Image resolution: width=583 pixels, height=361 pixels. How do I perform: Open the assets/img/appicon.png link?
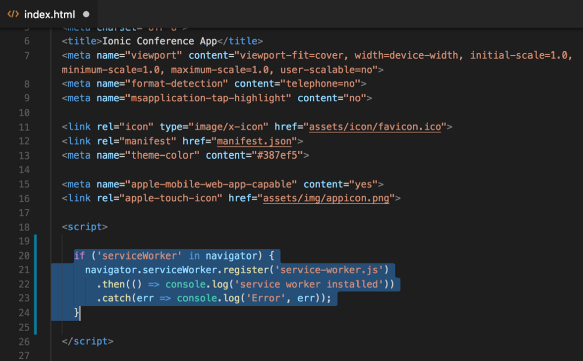326,198
